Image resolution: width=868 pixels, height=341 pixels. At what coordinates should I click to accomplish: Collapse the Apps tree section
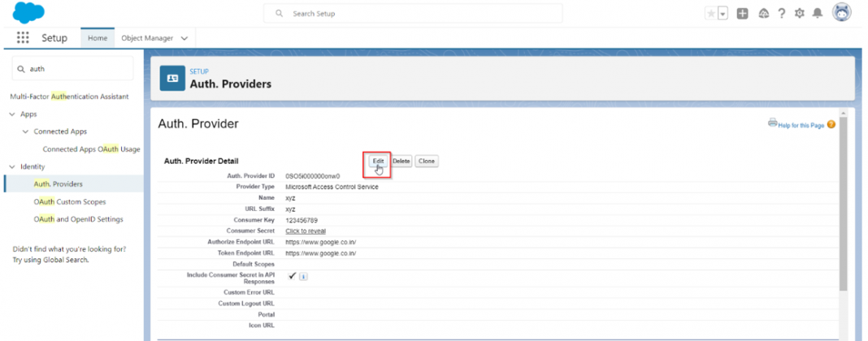click(12, 114)
